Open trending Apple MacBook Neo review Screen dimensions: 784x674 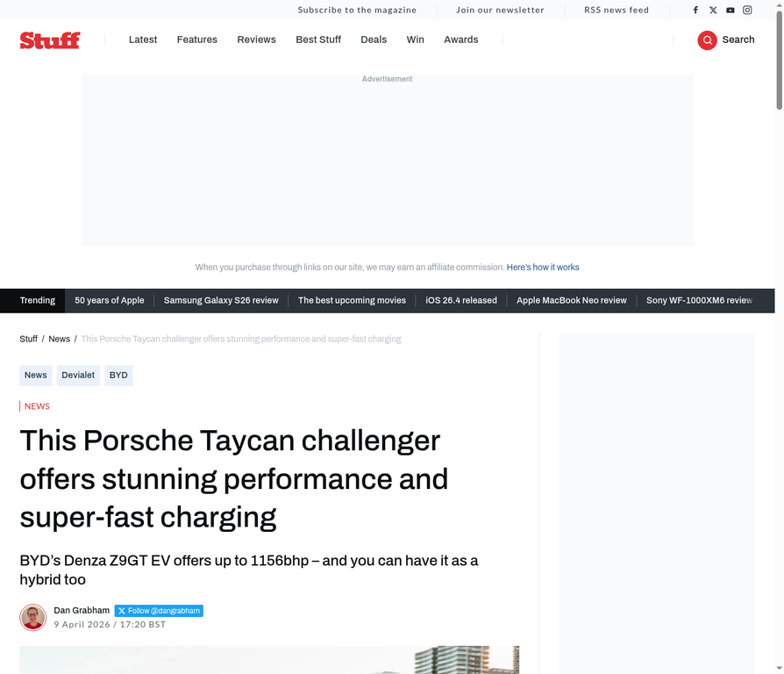[572, 301]
